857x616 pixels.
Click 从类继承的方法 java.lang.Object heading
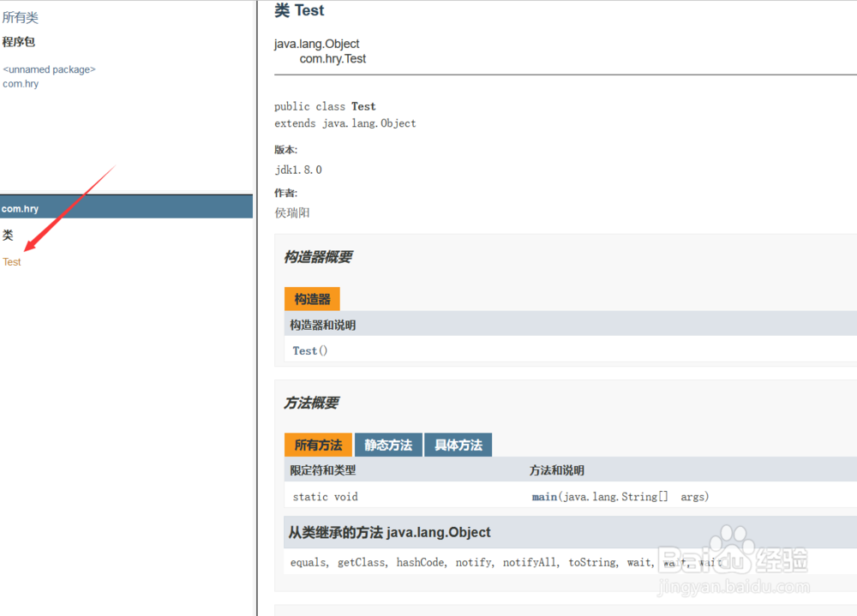[389, 532]
